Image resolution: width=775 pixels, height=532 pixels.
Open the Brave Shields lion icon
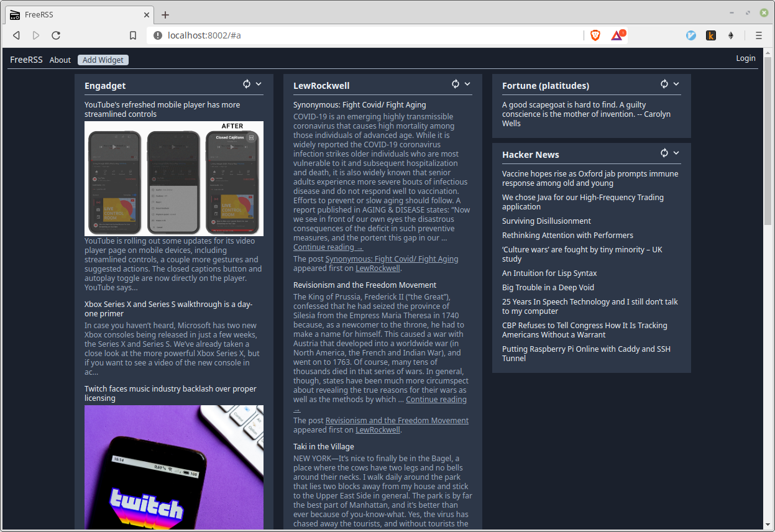[595, 35]
